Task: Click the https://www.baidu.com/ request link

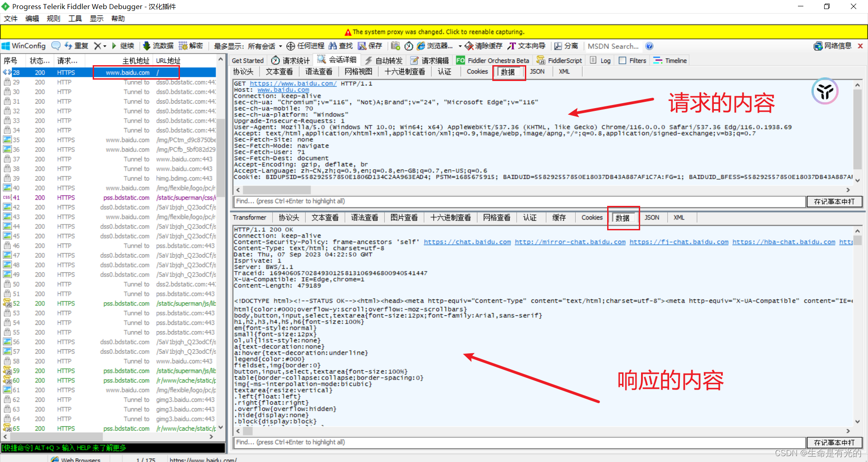Action: point(293,84)
